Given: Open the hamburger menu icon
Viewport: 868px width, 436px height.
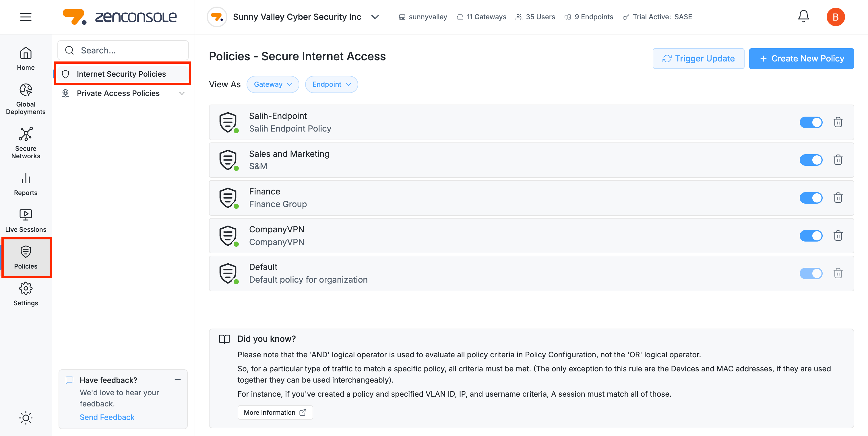Looking at the screenshot, I should pos(26,17).
